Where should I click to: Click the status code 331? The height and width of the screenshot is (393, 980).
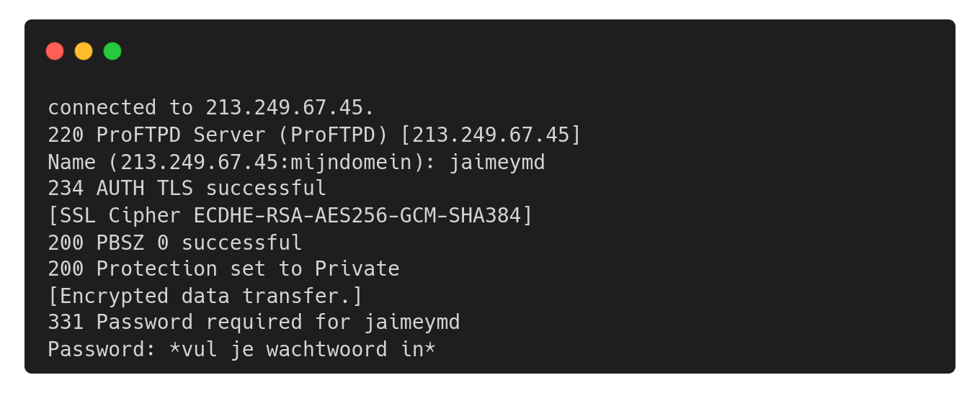66,322
